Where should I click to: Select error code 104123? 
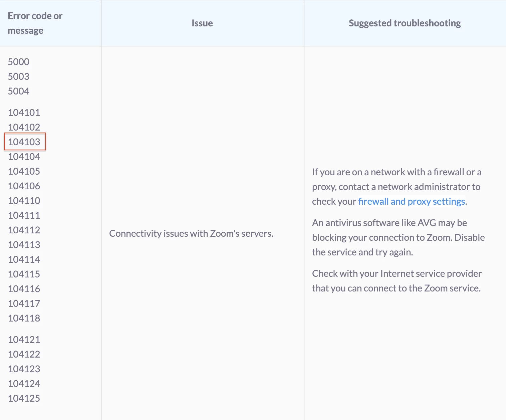click(24, 369)
